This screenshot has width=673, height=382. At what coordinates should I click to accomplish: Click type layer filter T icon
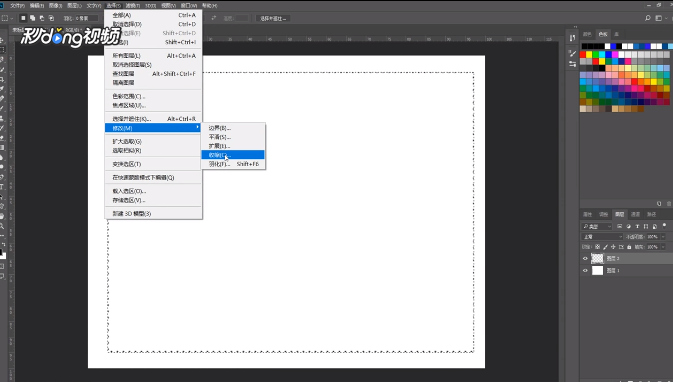(x=637, y=226)
